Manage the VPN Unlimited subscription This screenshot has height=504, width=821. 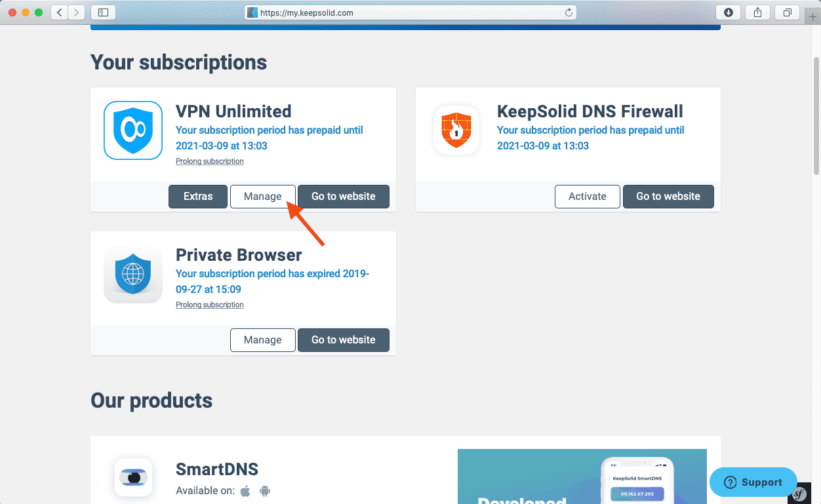(262, 197)
